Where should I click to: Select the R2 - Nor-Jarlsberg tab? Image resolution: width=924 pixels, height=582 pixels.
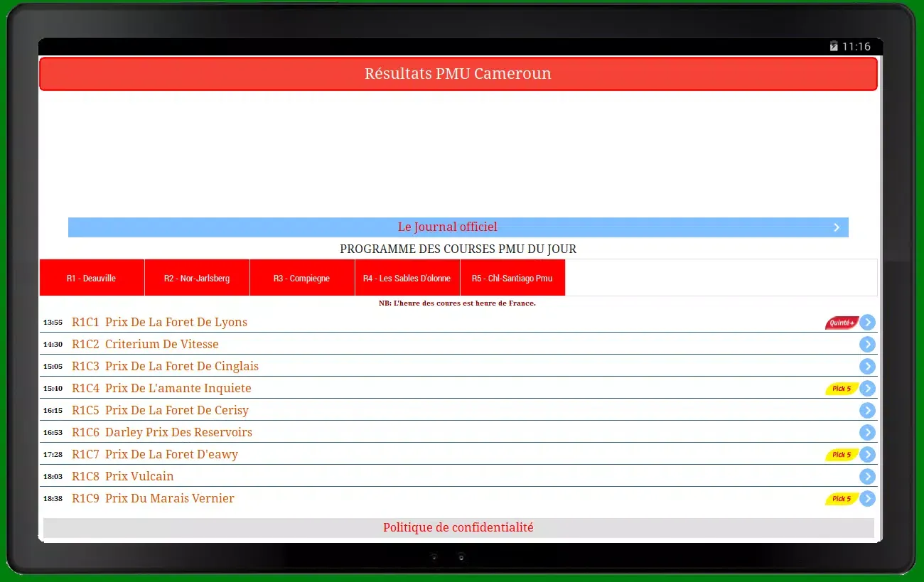click(x=197, y=278)
